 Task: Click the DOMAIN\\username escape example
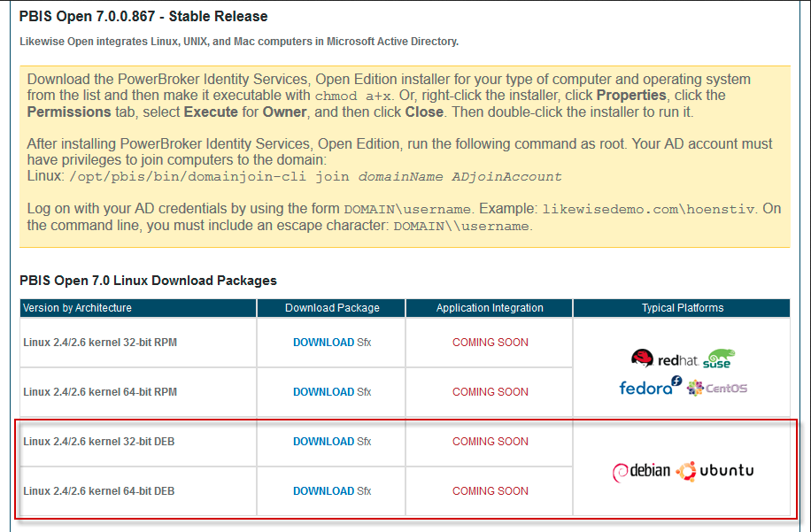461,226
